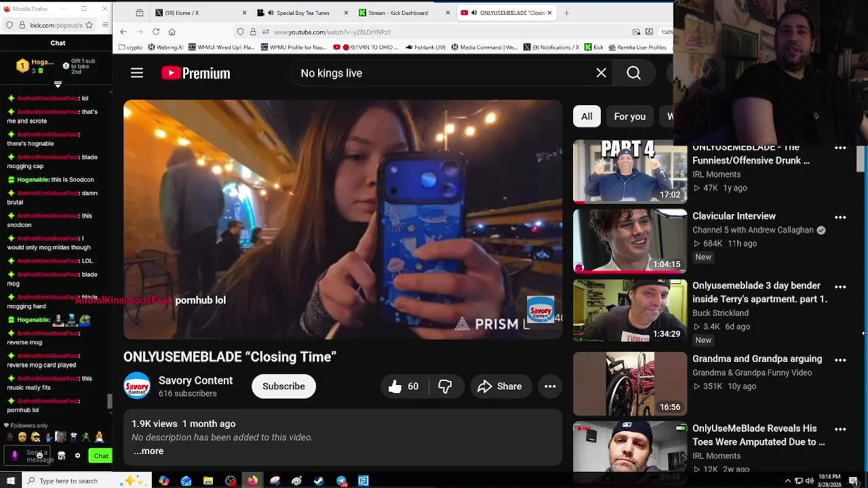Close the Kick Dashboard tab
The width and height of the screenshot is (868, 488).
tap(448, 13)
